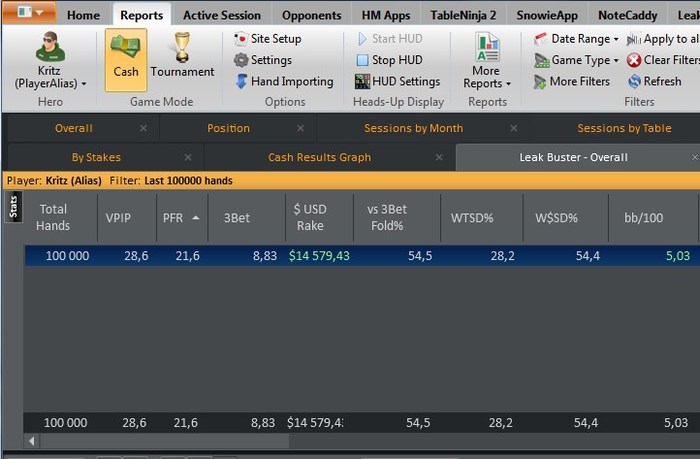Click the Refresh icon
This screenshot has height=459, width=700.
point(634,81)
